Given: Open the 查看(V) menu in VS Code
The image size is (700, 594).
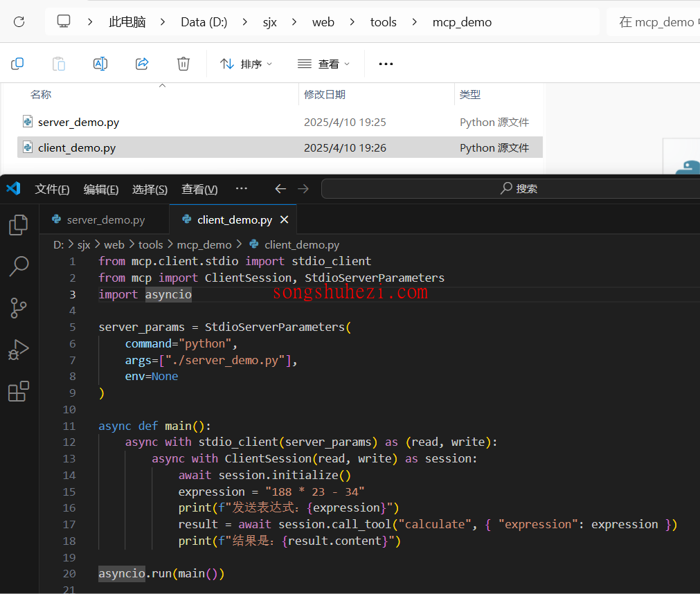Looking at the screenshot, I should [x=199, y=189].
